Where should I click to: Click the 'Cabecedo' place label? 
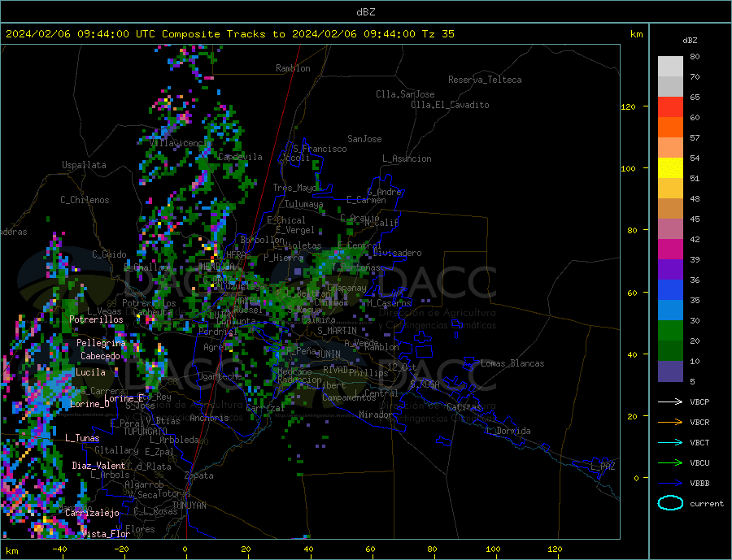tap(100, 356)
